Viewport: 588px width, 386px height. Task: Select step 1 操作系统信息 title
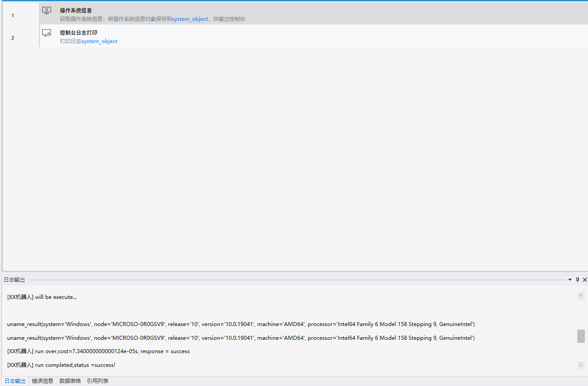tap(76, 11)
